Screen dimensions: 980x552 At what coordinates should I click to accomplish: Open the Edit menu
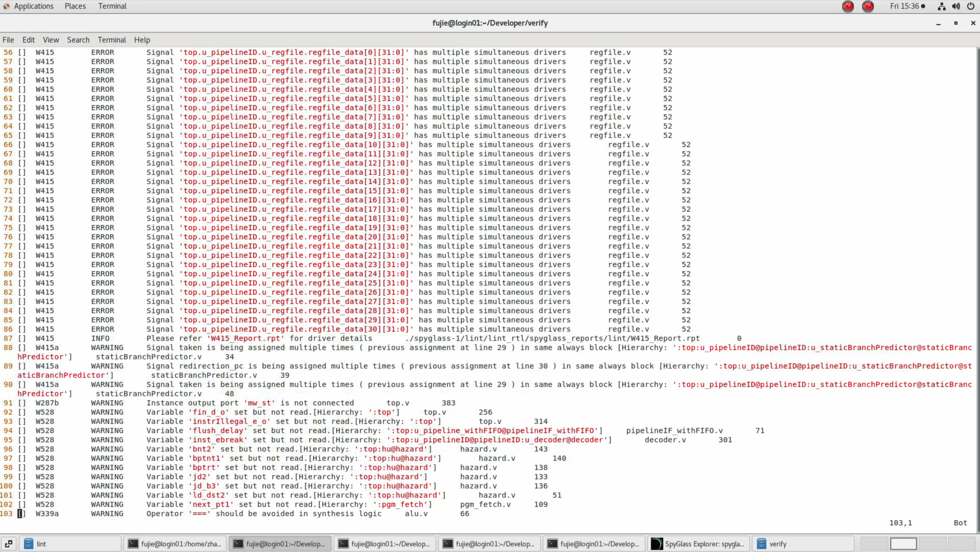(x=29, y=40)
